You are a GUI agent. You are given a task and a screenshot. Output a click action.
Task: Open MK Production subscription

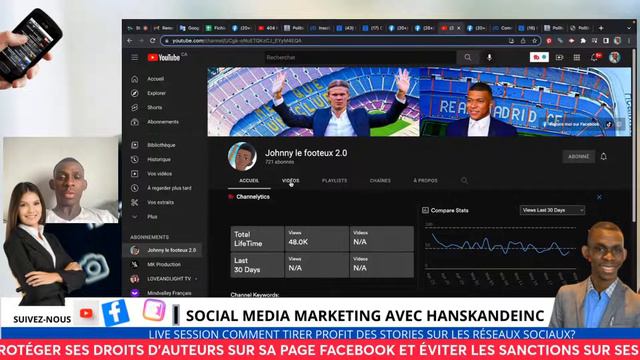tap(163, 264)
